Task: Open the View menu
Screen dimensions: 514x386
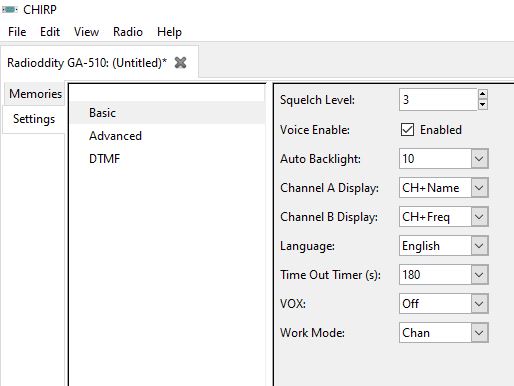Action: [x=86, y=32]
